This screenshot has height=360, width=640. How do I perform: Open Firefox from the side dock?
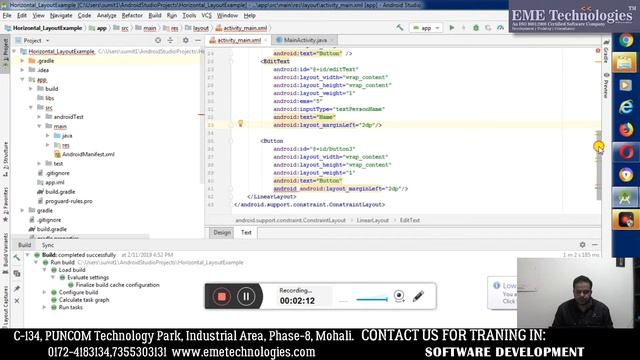626,130
